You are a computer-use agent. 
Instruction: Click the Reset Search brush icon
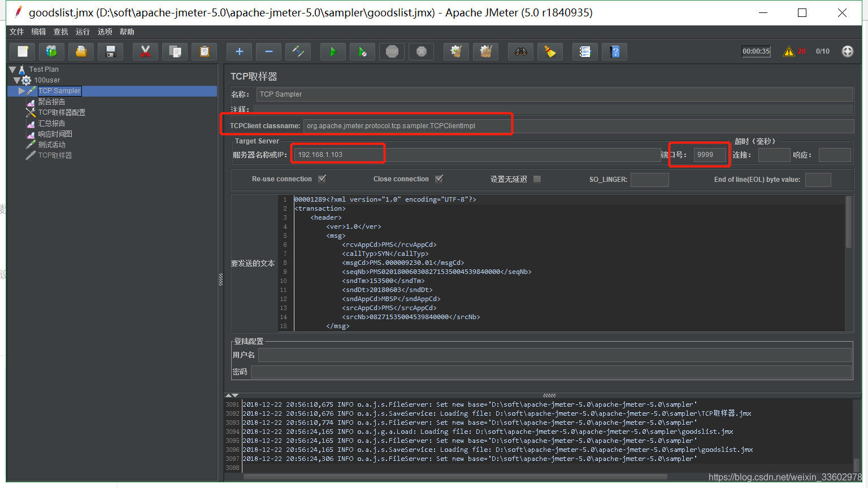pyautogui.click(x=550, y=51)
